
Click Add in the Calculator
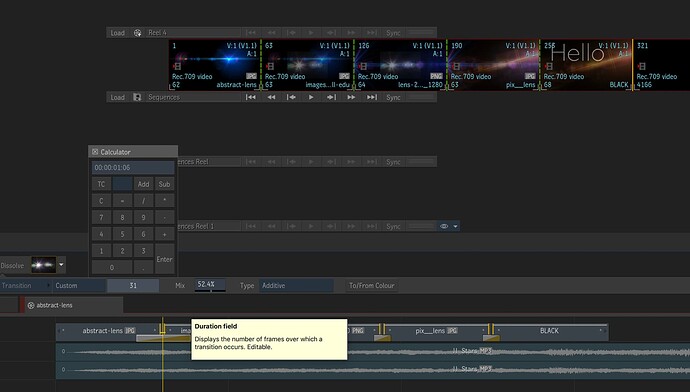click(x=143, y=184)
